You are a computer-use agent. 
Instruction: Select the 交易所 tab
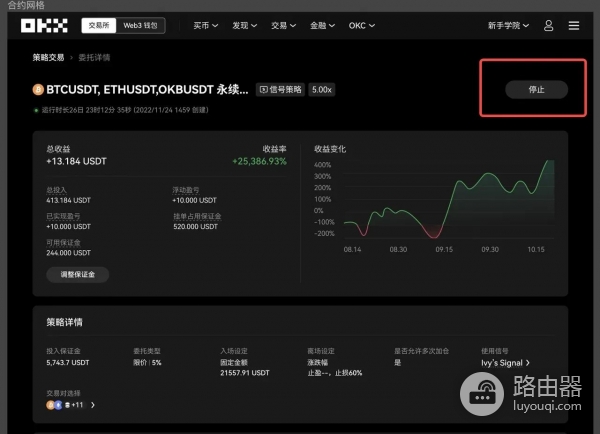click(x=99, y=26)
